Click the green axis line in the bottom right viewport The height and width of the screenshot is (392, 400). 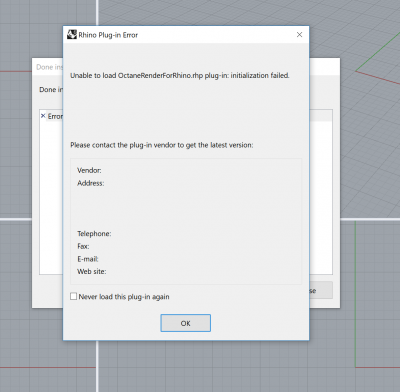pyautogui.click(x=355, y=293)
